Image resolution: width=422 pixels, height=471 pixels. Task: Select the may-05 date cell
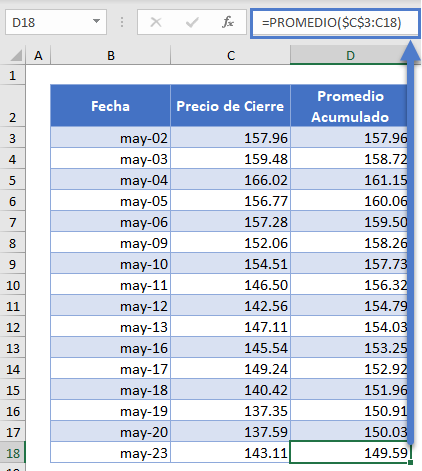[110, 201]
